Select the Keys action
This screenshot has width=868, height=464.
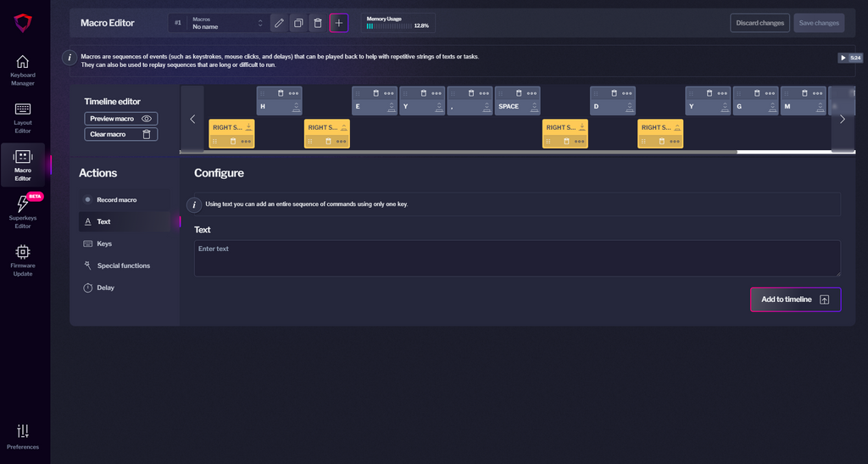(104, 243)
